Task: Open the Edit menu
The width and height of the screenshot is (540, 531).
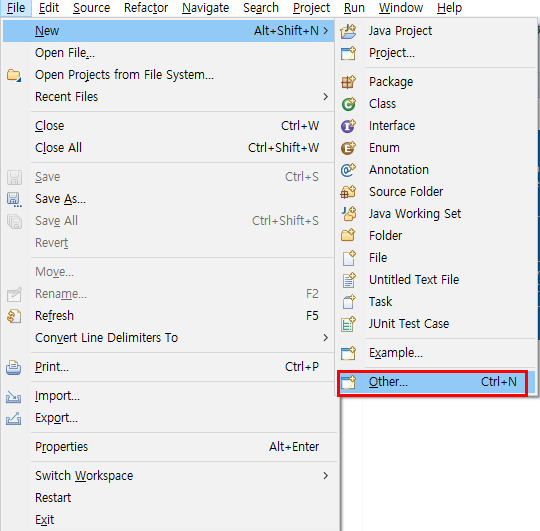Action: point(49,8)
